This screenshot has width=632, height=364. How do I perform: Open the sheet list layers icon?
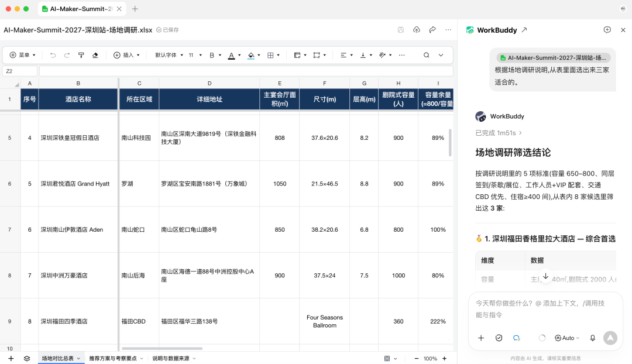[27, 358]
